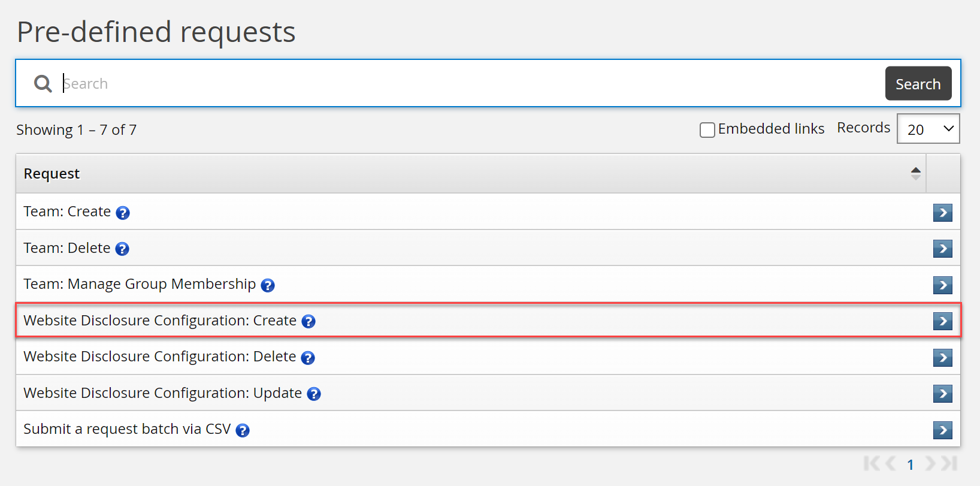View help for Team: Manage Group Membership
The image size is (980, 486).
pos(268,285)
